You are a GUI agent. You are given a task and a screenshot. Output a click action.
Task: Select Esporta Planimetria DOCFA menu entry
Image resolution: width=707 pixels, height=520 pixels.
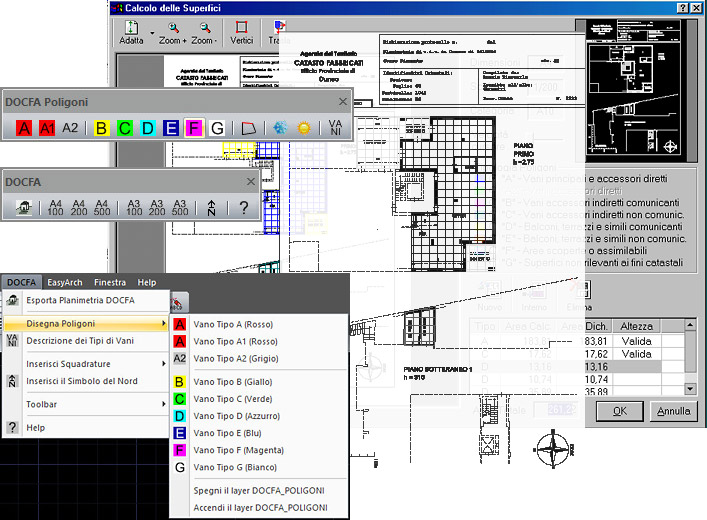coord(80,301)
